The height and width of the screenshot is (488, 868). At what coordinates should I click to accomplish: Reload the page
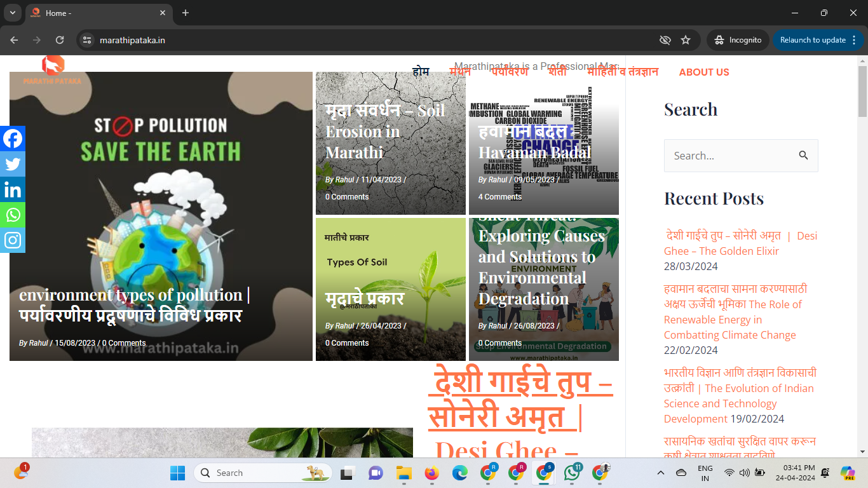60,40
